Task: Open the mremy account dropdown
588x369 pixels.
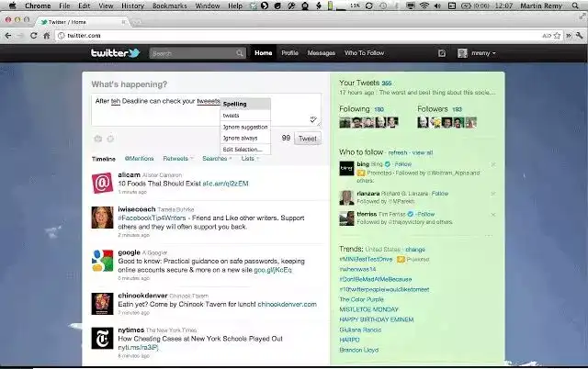Action: (477, 53)
